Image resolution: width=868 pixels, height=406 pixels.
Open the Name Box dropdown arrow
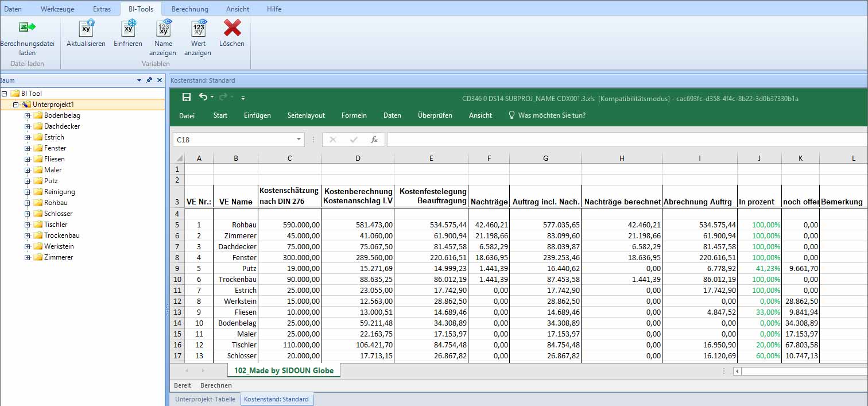pyautogui.click(x=299, y=140)
